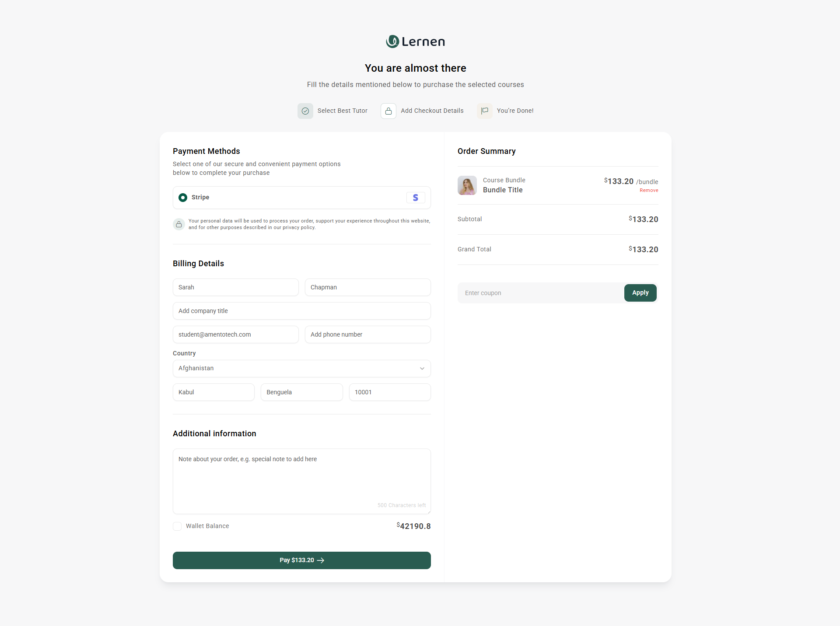Click the Stripe logo icon
The image size is (840, 626).
tap(416, 198)
